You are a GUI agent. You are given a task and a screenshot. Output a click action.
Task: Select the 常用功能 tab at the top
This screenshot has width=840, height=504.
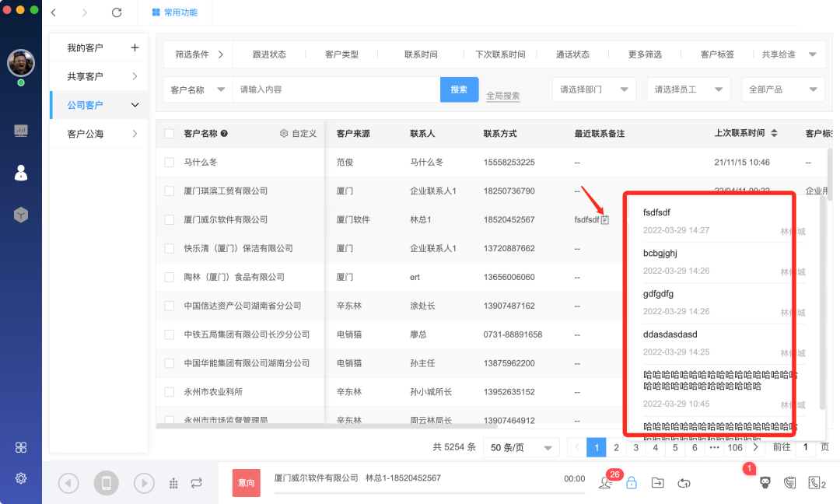[x=174, y=12]
